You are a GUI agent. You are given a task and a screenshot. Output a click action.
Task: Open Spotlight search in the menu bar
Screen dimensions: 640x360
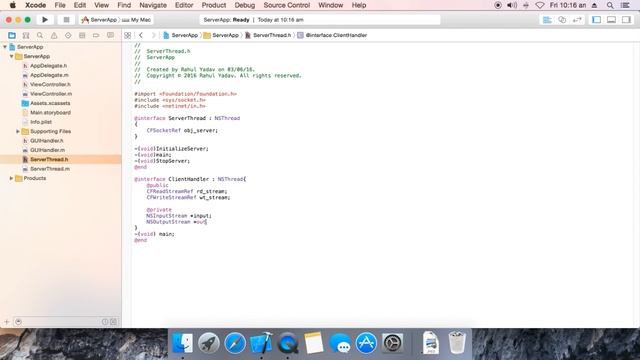click(610, 5)
